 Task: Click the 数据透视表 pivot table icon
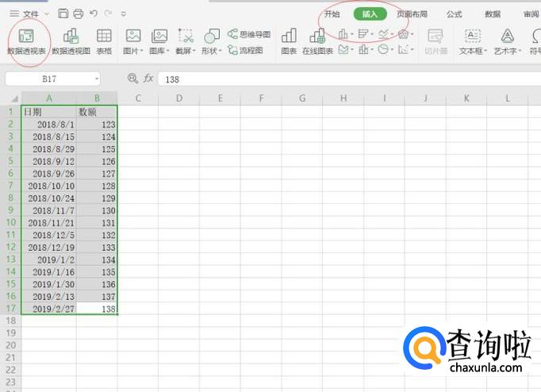26,38
